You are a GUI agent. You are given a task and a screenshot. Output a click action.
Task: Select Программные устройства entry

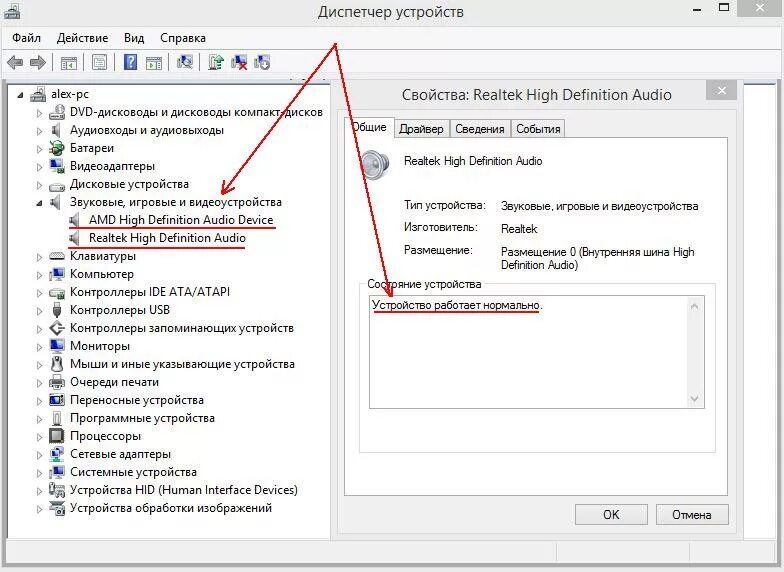[142, 418]
